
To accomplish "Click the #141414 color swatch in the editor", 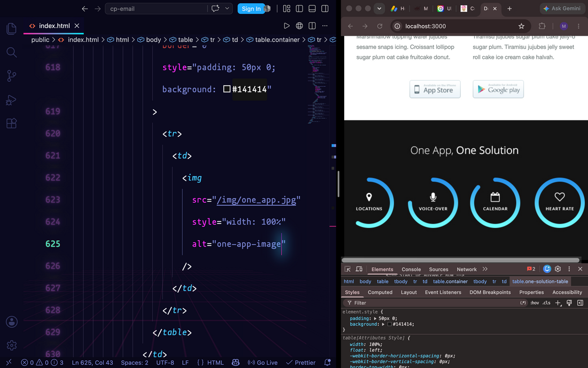I will [x=227, y=89].
